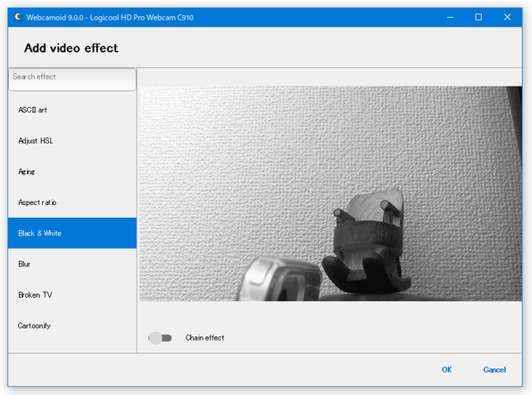The height and width of the screenshot is (395, 532).
Task: Click the window title text
Action: (x=110, y=18)
